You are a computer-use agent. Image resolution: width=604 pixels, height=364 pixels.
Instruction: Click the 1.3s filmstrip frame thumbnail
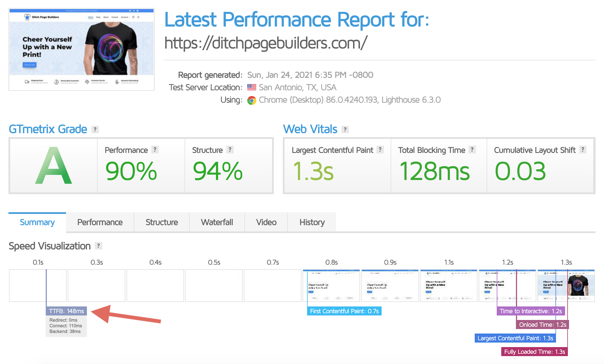click(x=566, y=285)
